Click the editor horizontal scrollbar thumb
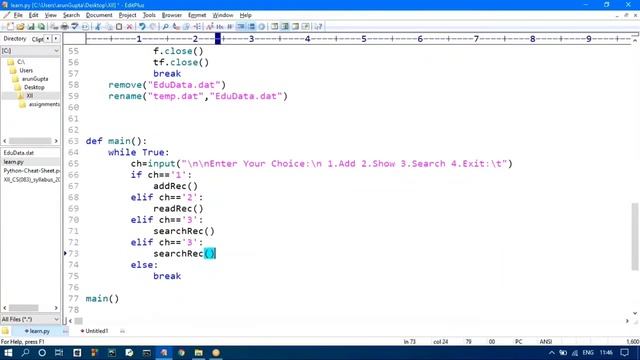The height and width of the screenshot is (360, 640). coord(78,321)
